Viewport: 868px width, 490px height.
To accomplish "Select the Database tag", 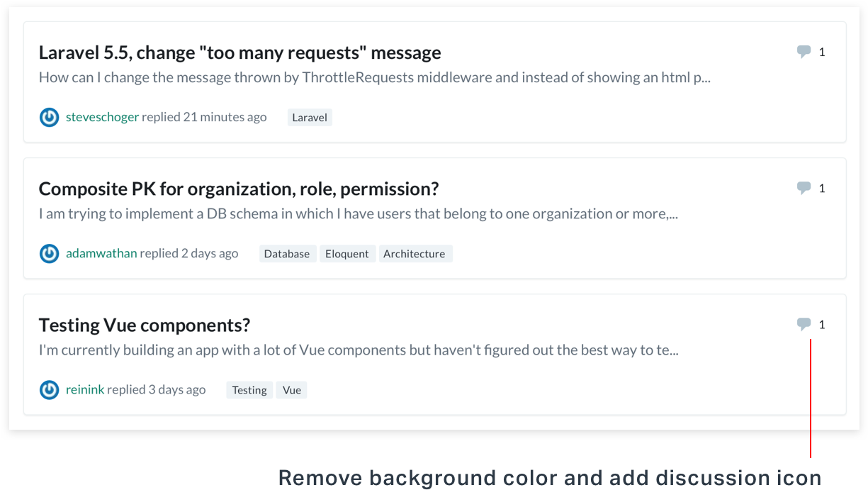I will (x=287, y=254).
